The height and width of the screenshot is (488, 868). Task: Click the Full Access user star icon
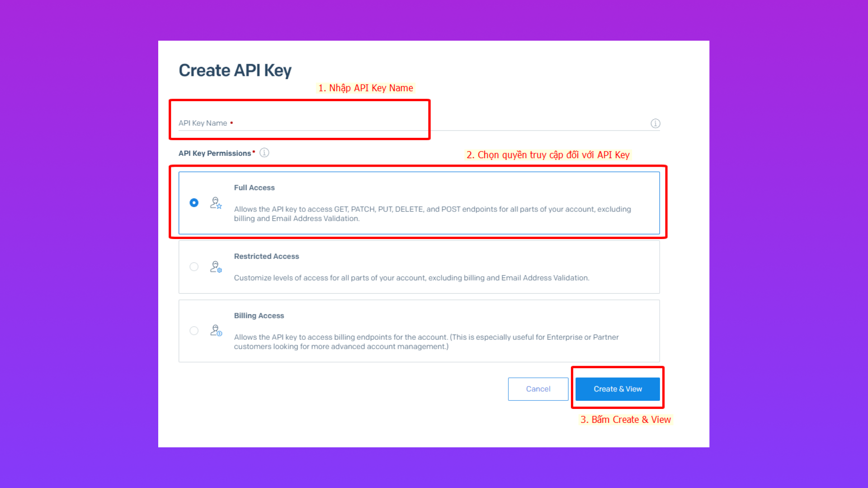pyautogui.click(x=216, y=203)
